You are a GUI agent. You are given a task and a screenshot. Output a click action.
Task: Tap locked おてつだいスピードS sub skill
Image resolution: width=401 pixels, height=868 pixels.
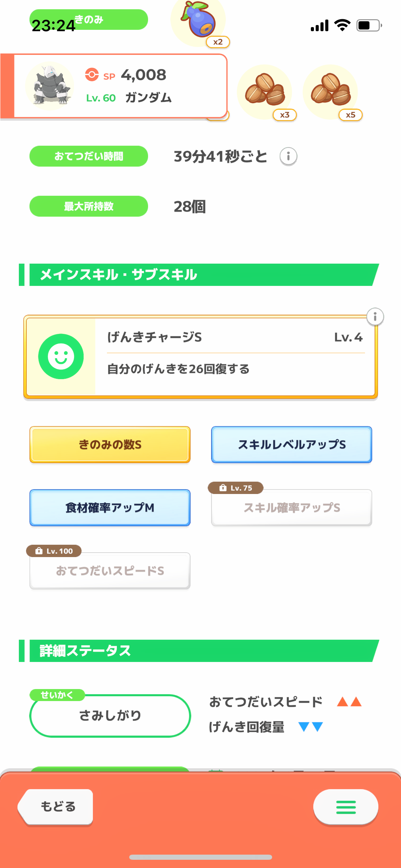pos(110,571)
